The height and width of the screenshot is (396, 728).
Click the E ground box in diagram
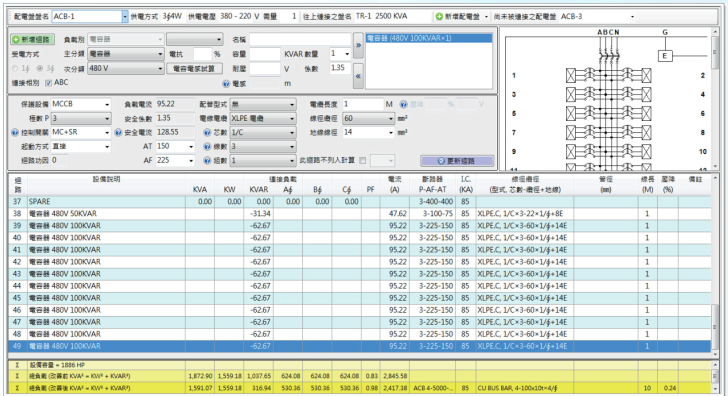tap(665, 56)
